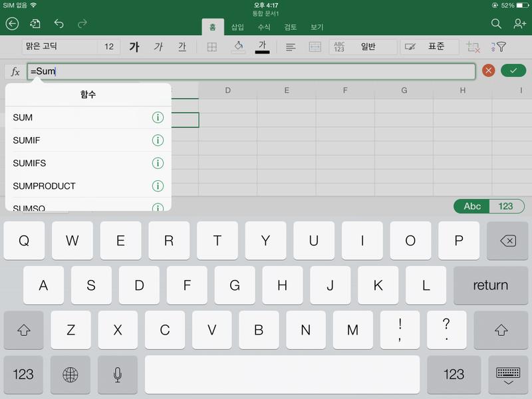532x399 pixels.
Task: Cancel formula entry with red X
Action: click(489, 71)
